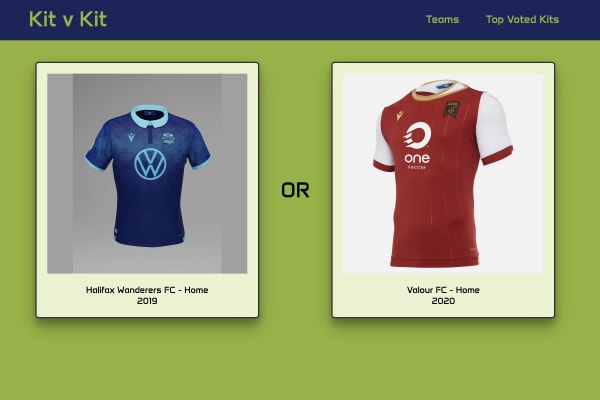Viewport: 600px width, 400px height.
Task: Click the 2020 year label under the Valour kit
Action: 443,301
